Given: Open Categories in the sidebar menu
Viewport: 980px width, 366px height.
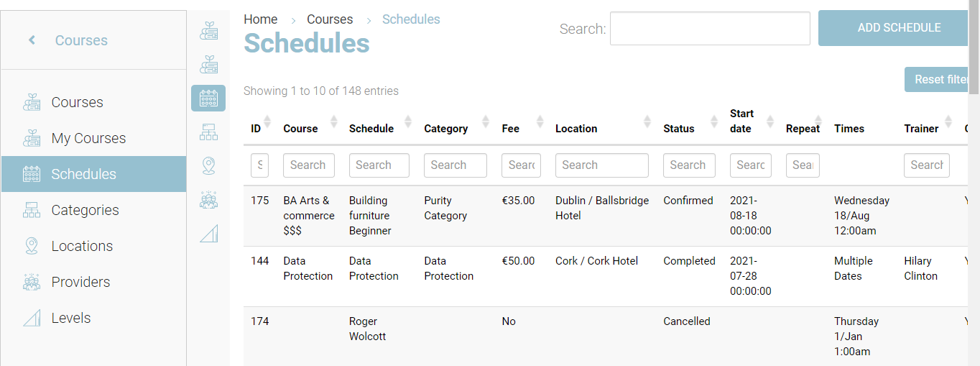Looking at the screenshot, I should [x=85, y=210].
